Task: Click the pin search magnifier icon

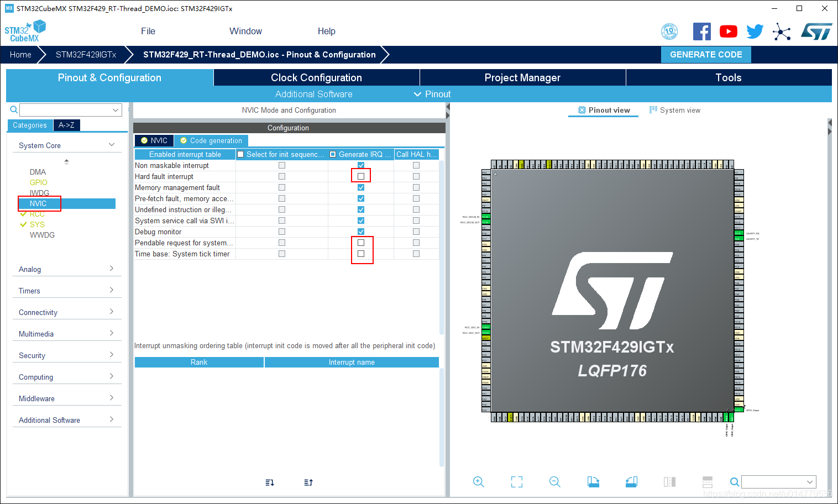Action: (x=734, y=482)
